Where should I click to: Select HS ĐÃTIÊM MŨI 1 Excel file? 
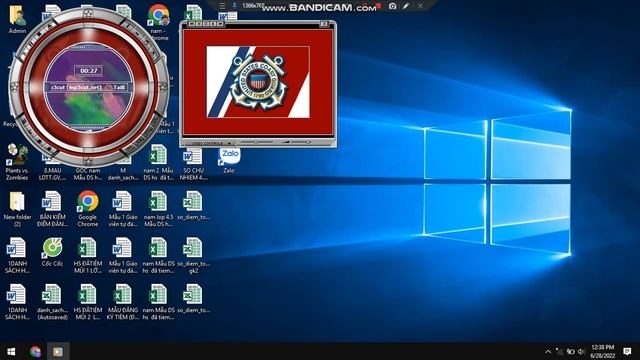[x=87, y=256]
